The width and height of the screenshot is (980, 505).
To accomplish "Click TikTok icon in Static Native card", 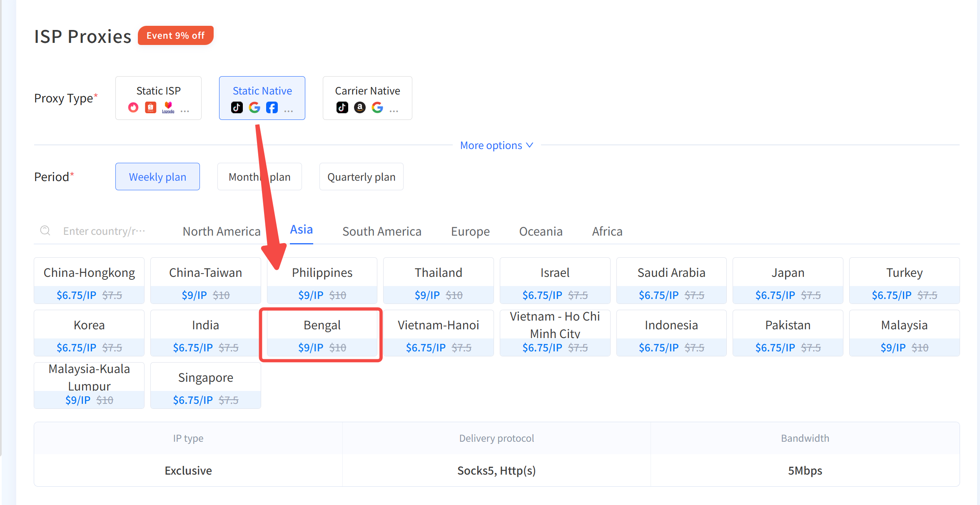I will point(237,108).
